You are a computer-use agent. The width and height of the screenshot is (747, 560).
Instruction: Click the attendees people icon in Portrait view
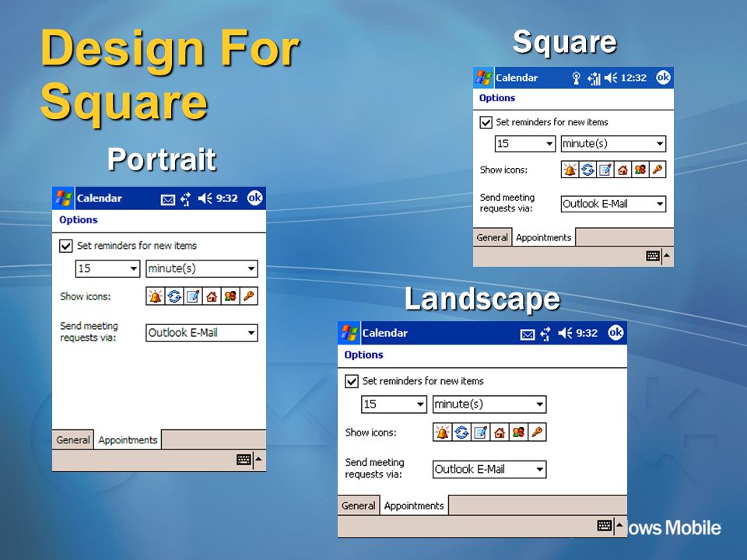click(x=230, y=296)
